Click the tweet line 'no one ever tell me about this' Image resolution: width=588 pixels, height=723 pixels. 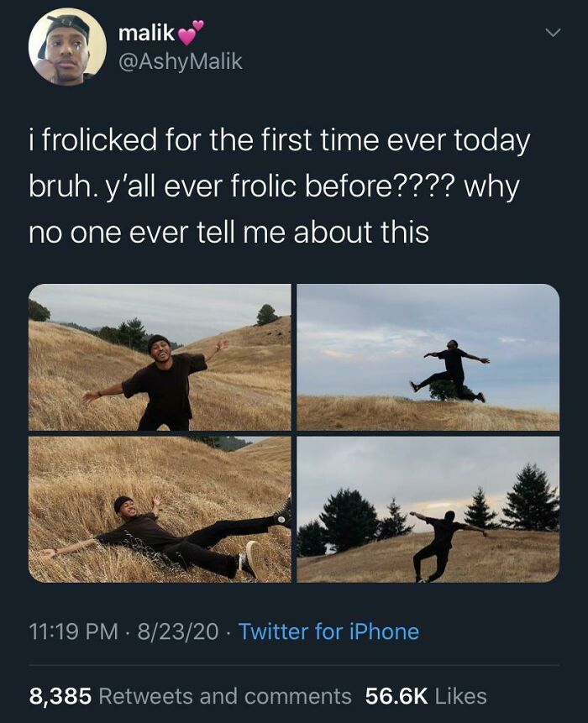click(x=228, y=233)
